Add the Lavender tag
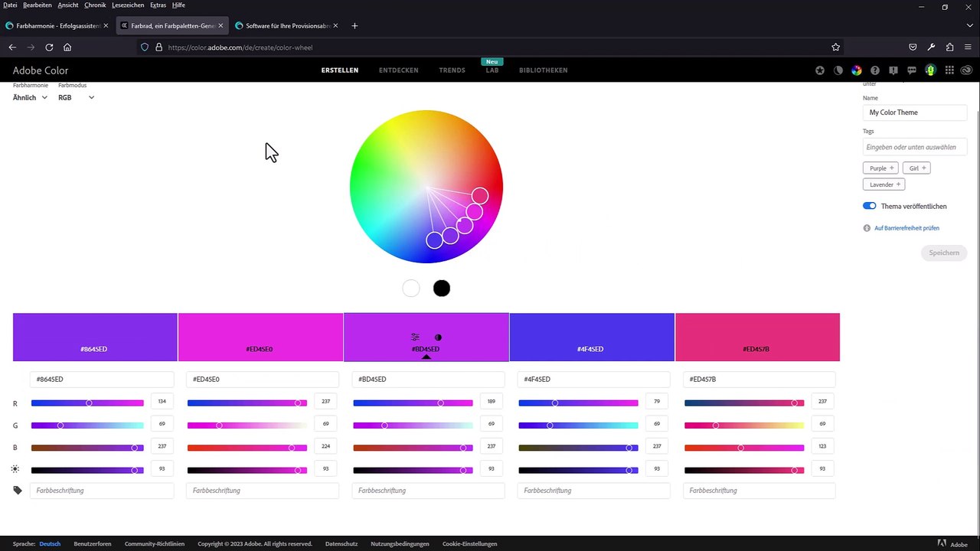This screenshot has height=551, width=980. (x=884, y=184)
